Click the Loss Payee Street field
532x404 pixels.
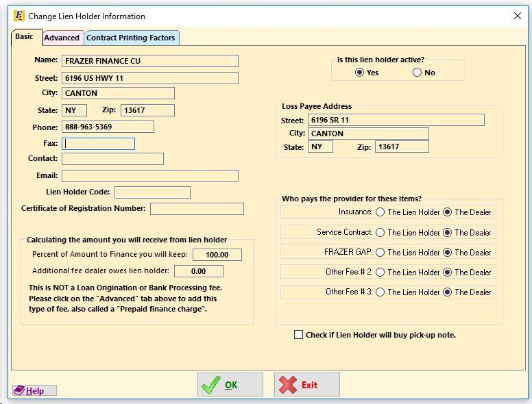[x=396, y=120]
